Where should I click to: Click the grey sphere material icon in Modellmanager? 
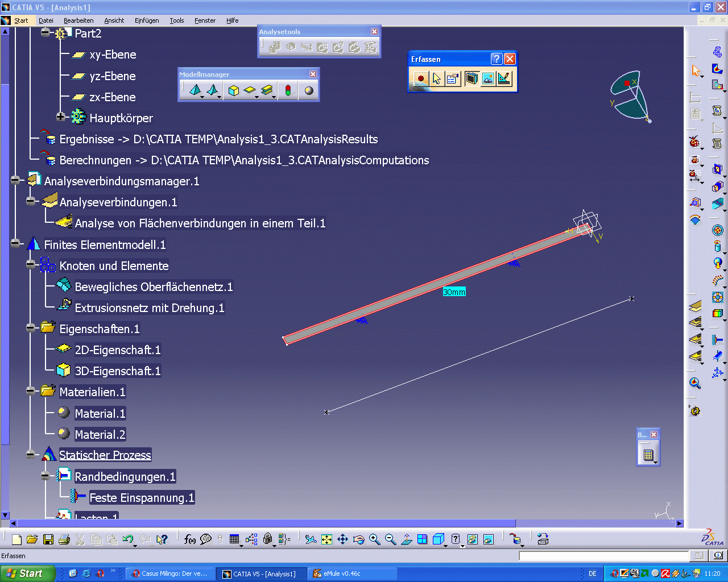[309, 90]
